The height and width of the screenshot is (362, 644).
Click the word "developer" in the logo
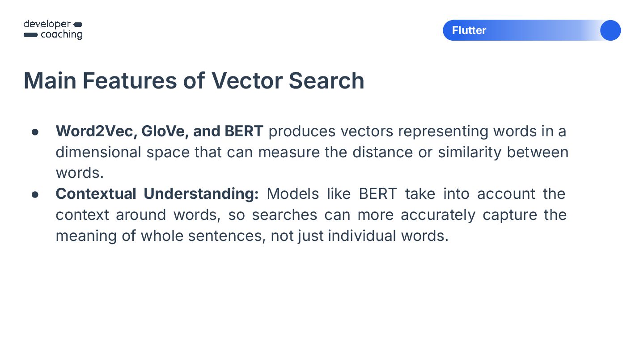47,24
